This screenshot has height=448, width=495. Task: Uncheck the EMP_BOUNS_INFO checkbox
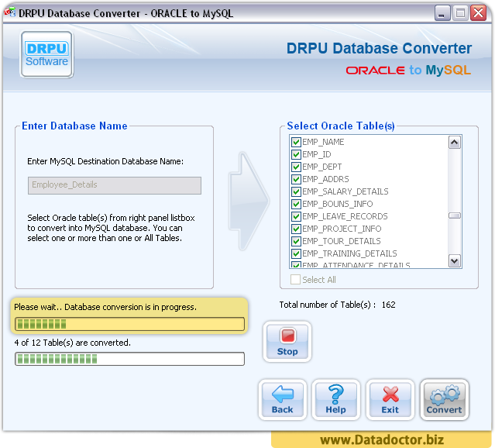[296, 204]
